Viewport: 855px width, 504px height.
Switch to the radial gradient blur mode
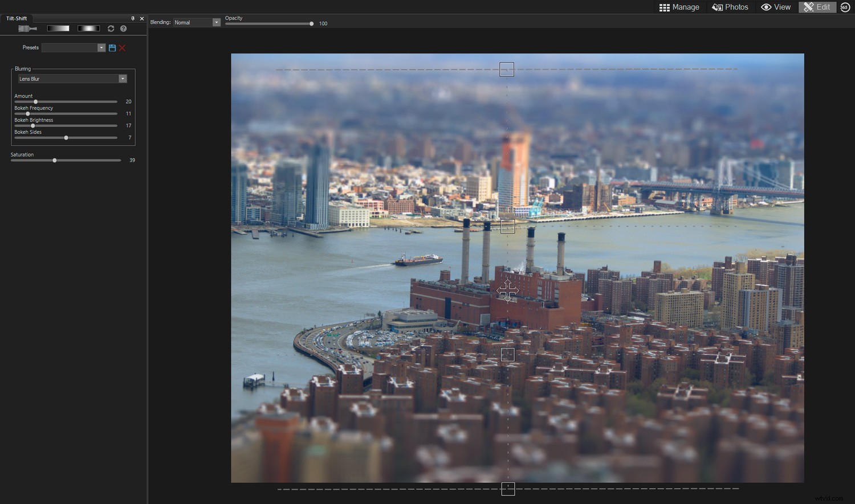(x=88, y=28)
